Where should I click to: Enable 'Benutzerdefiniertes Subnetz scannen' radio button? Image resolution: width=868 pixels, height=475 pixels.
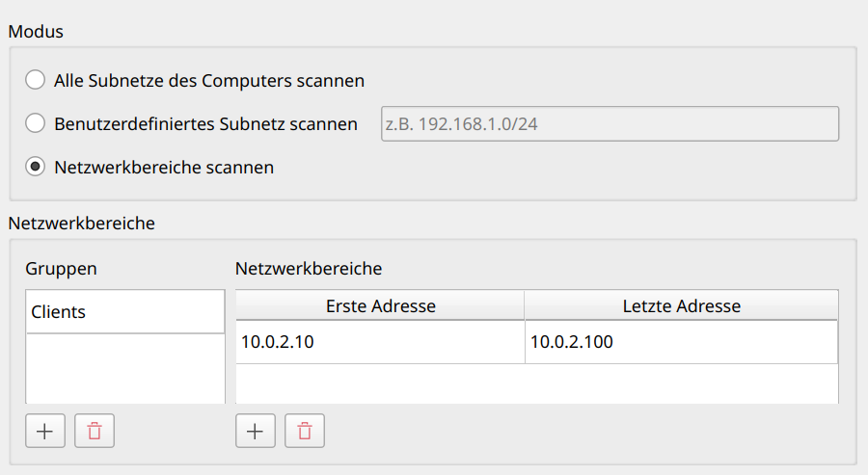pyautogui.click(x=36, y=123)
